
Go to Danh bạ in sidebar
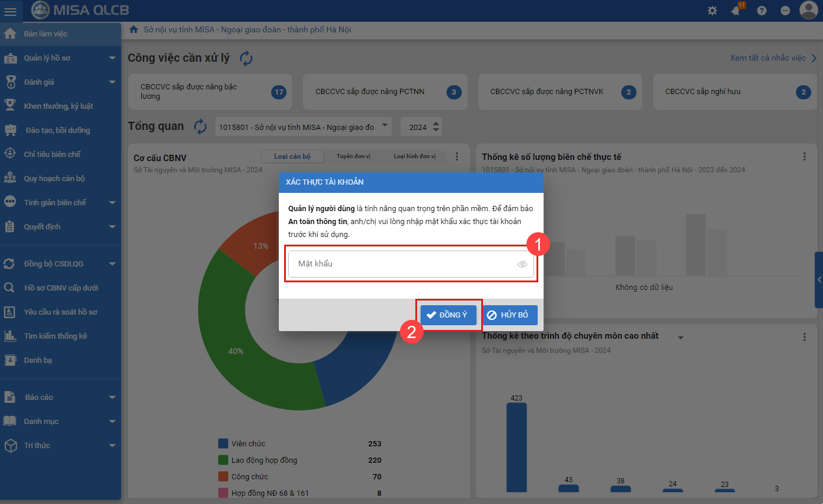38,361
